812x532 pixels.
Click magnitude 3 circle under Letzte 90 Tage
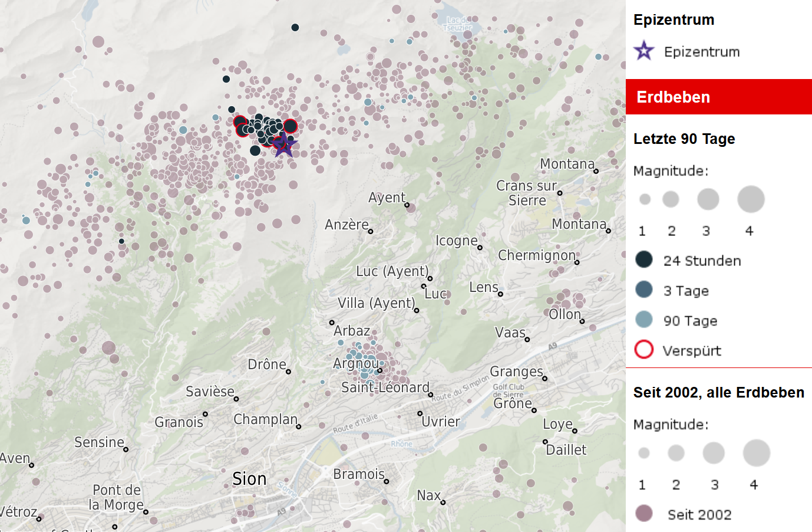pyautogui.click(x=708, y=199)
